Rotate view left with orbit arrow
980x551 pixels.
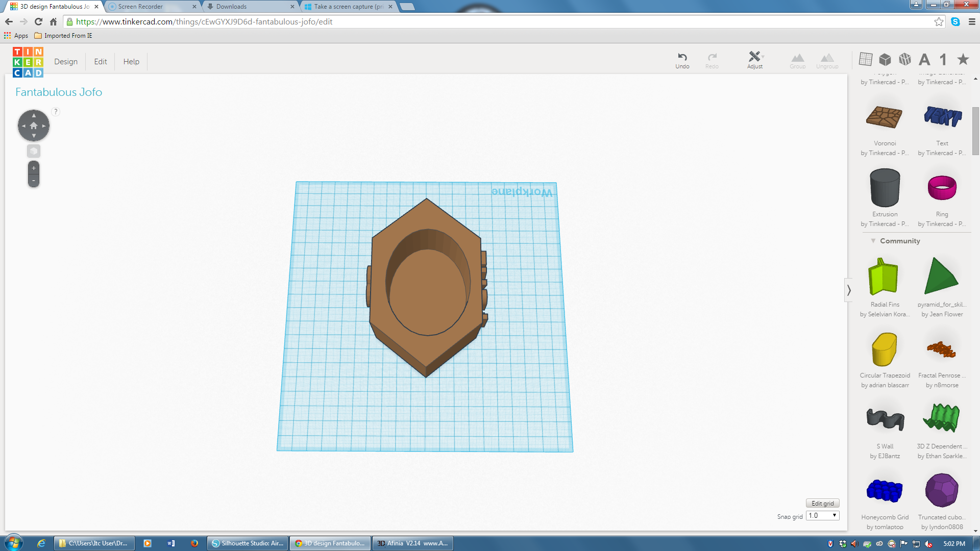coord(23,126)
